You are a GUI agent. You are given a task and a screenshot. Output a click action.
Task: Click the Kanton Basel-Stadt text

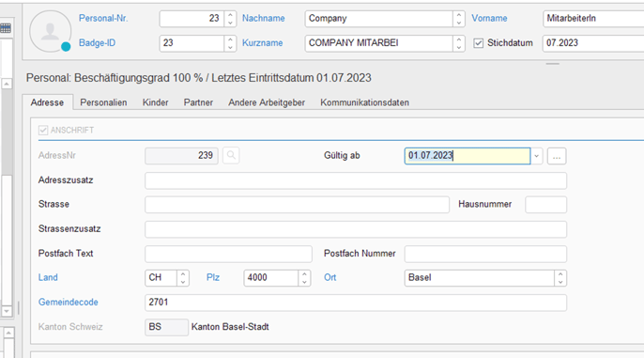coord(230,327)
